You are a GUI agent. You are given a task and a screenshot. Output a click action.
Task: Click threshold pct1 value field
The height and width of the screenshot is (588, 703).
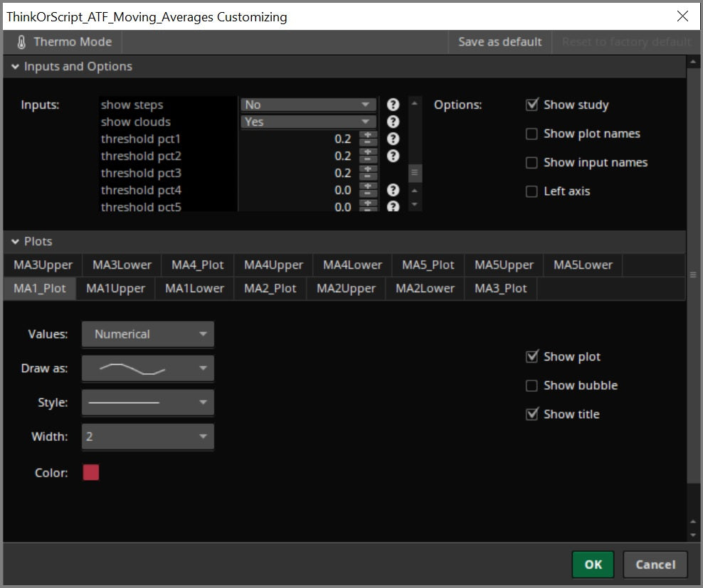298,139
